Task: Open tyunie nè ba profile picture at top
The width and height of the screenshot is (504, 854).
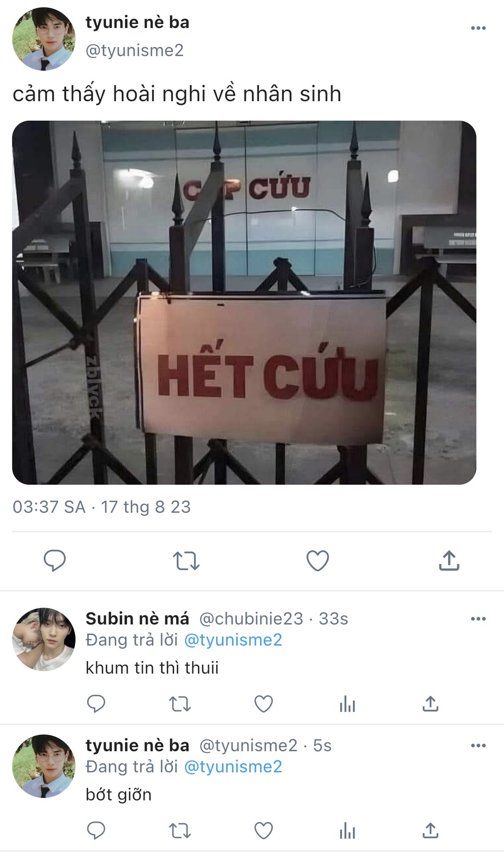Action: (44, 39)
